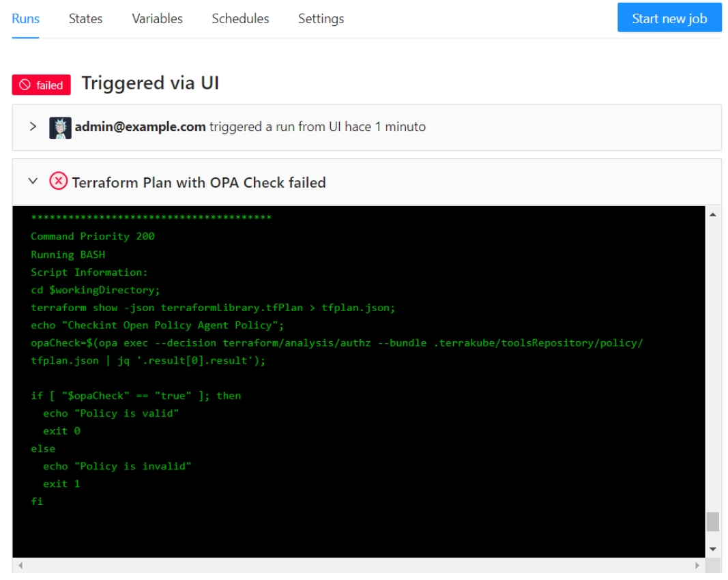Screen dimensions: 728x580
Task: Go to the Variables tab
Action: tap(157, 18)
